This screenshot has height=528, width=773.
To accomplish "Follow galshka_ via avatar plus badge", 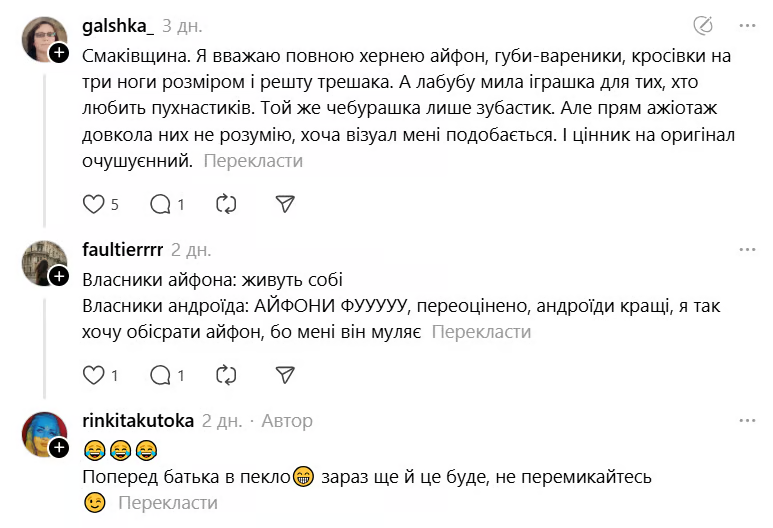I will point(59,54).
